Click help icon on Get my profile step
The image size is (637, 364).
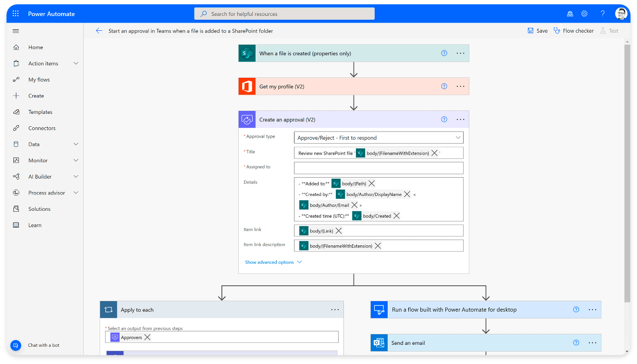(444, 86)
